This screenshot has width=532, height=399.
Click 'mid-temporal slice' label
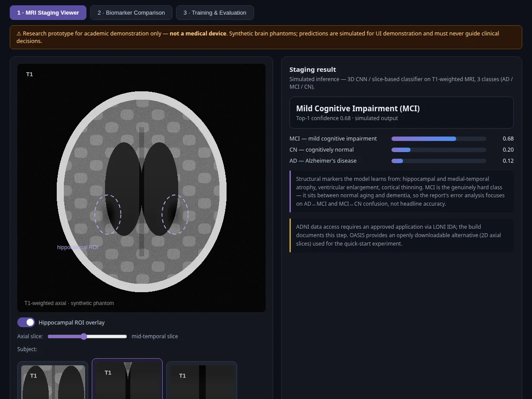coord(155,336)
